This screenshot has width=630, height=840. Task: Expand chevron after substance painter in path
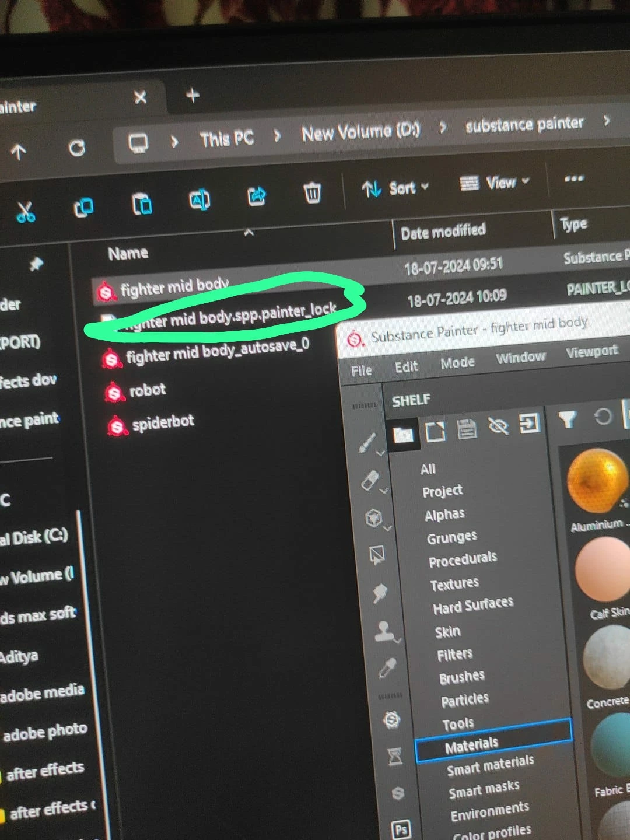point(607,120)
